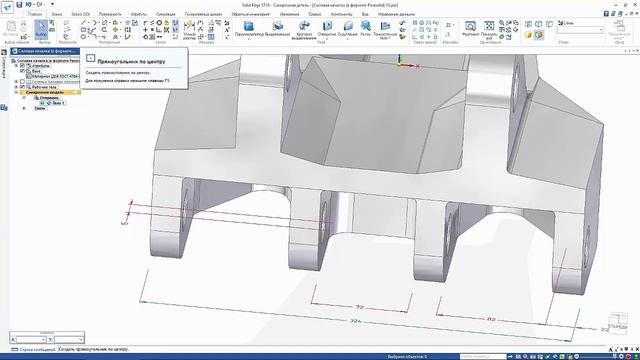Click the 324 dimension value
Screen dimensions: 640x360
click(x=356, y=321)
